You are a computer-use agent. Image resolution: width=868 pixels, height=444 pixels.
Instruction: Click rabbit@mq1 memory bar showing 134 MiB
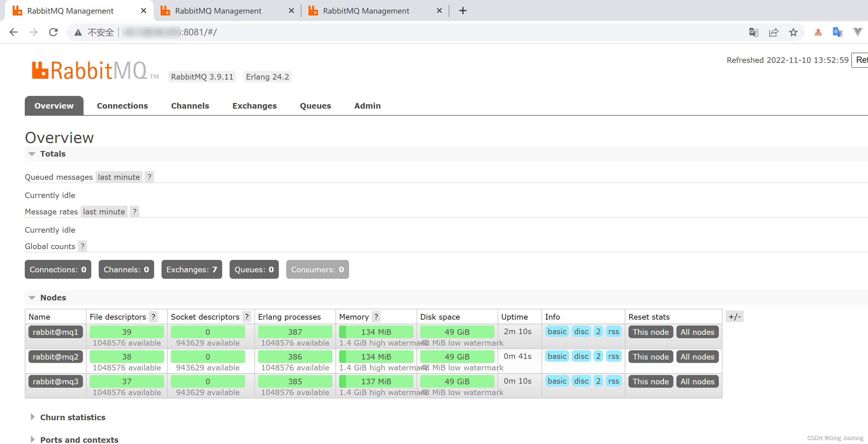tap(376, 332)
